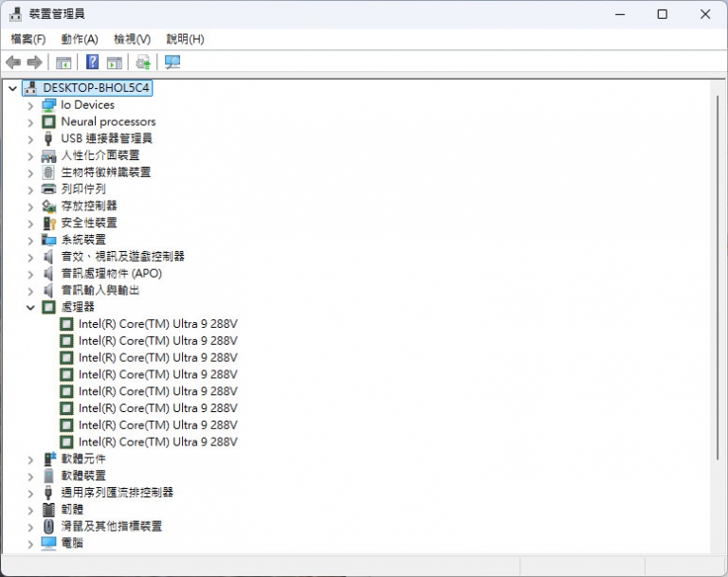Image resolution: width=728 pixels, height=577 pixels.
Task: Click the 電腦 monitor icon
Action: point(48,543)
